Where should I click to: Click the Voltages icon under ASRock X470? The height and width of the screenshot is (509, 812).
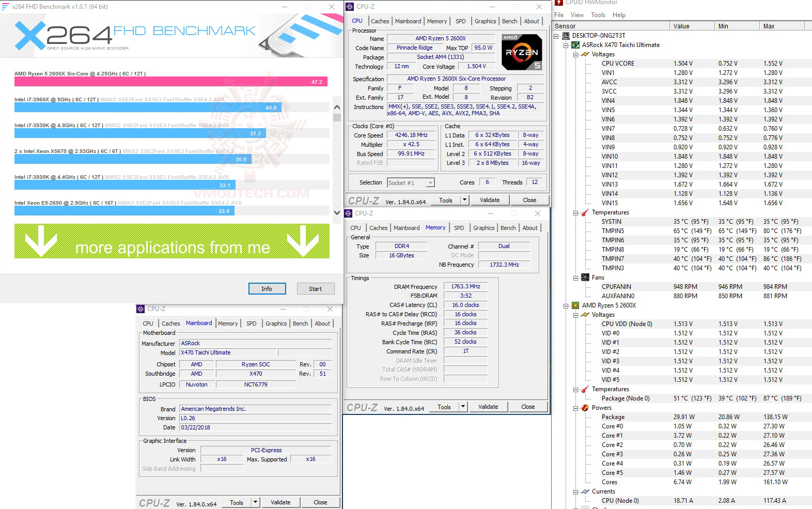(585, 54)
